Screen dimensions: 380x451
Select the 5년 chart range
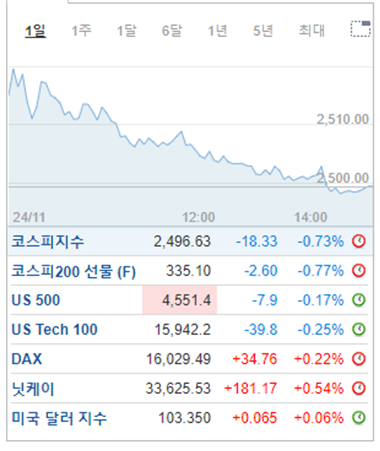click(263, 31)
